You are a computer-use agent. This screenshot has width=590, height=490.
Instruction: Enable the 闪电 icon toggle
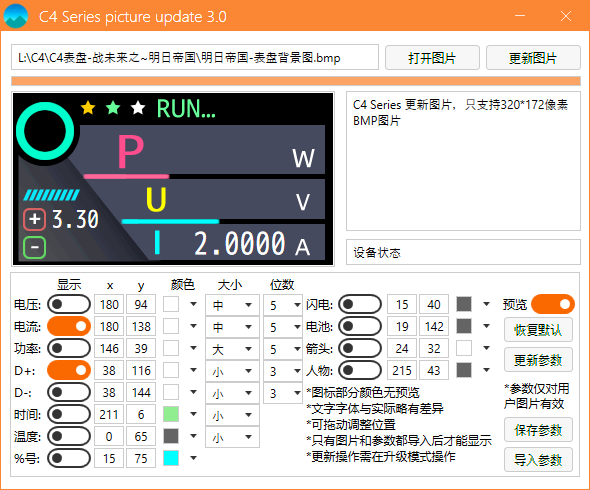(x=360, y=304)
